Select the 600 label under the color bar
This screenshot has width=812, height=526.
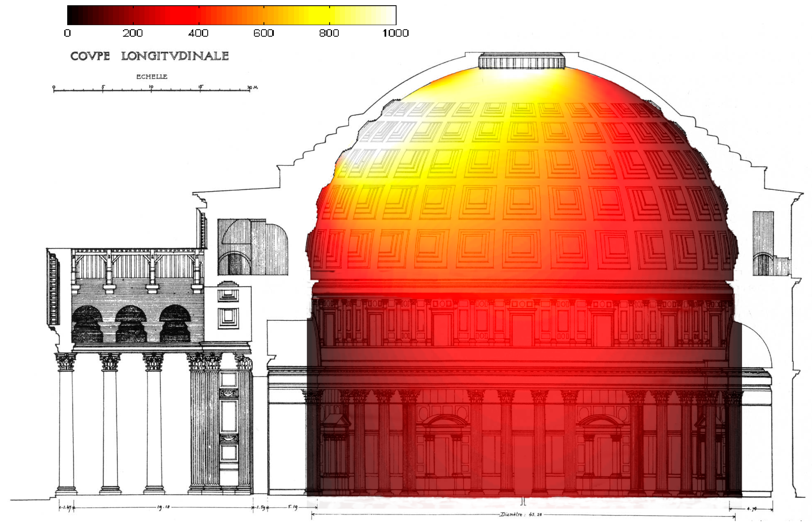click(264, 33)
